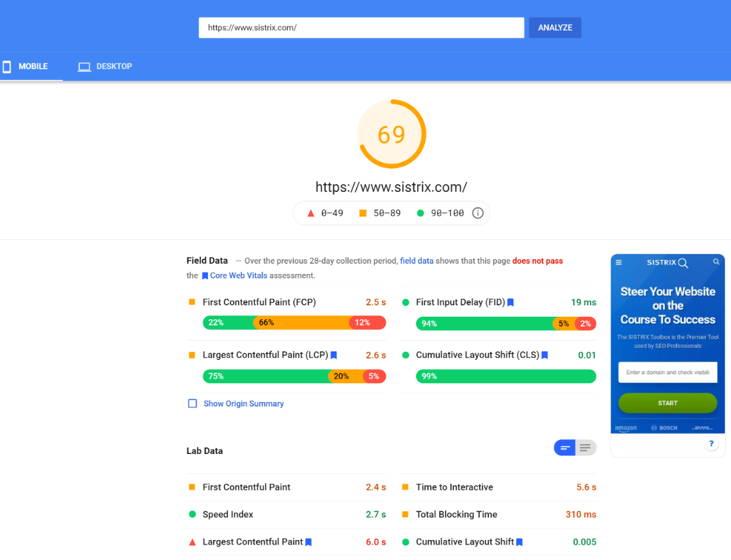Click the URL input field at the top
The height and width of the screenshot is (560, 731).
361,27
